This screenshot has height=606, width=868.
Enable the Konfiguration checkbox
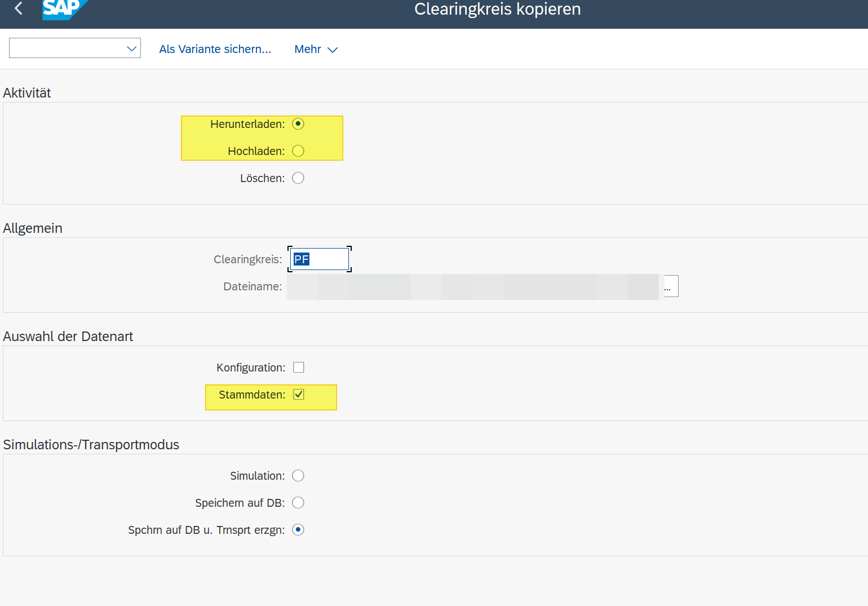coord(299,368)
